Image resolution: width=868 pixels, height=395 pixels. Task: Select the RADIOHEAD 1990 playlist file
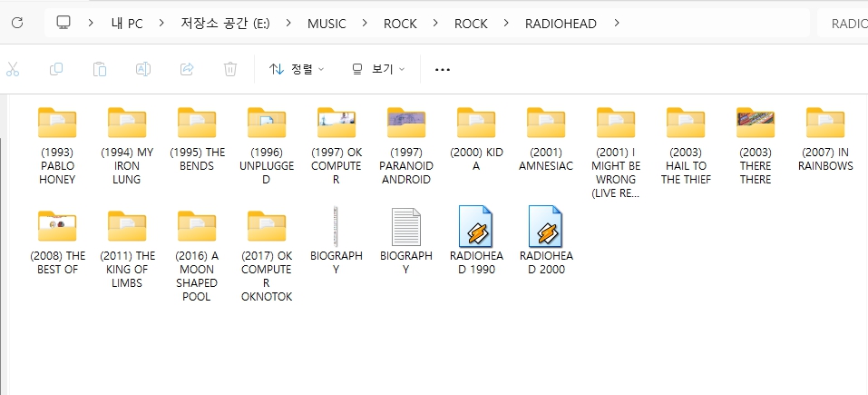coord(476,241)
